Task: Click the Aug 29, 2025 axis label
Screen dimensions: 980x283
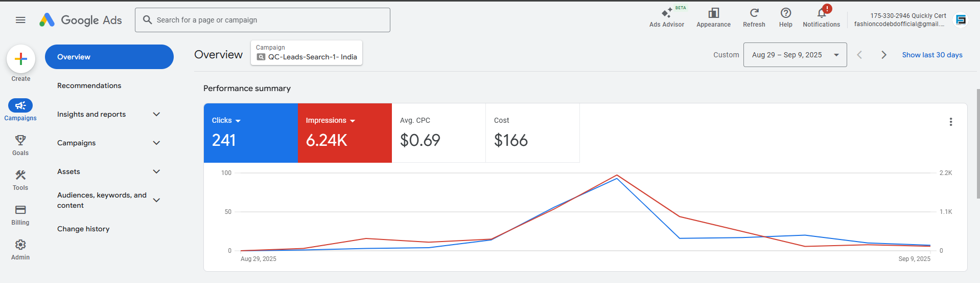Action: coord(259,259)
